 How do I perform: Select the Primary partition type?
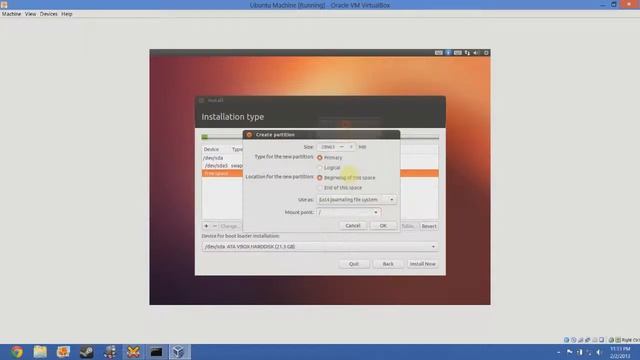pos(320,158)
